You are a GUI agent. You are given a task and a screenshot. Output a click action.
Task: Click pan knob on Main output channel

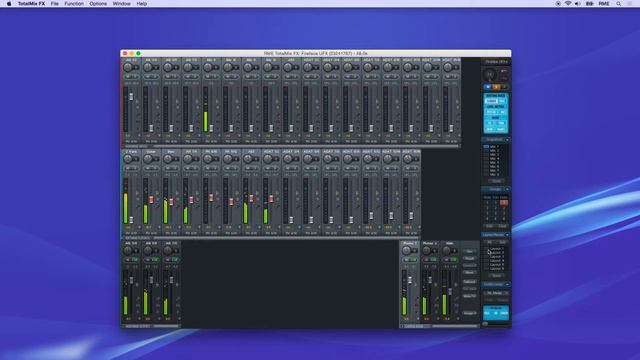click(x=447, y=250)
